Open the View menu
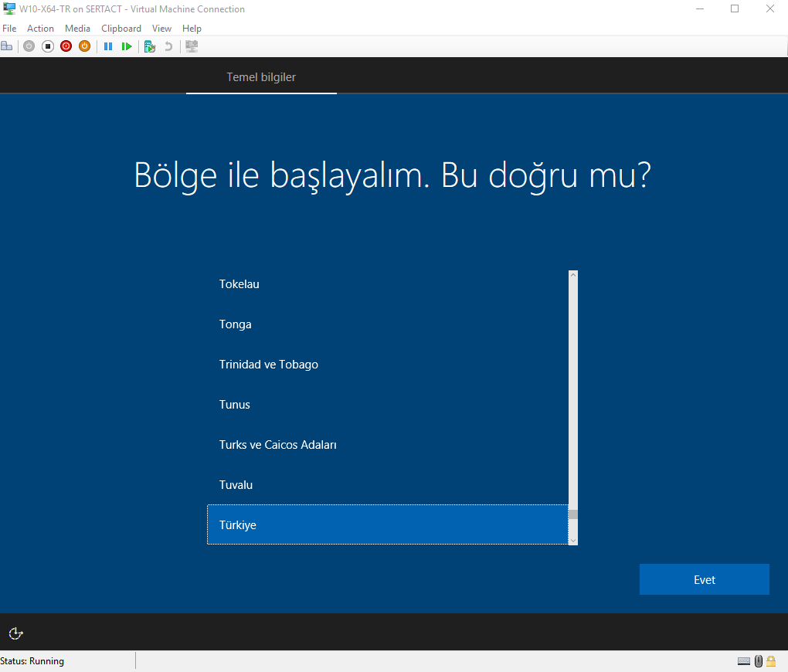The height and width of the screenshot is (672, 788). click(x=161, y=29)
